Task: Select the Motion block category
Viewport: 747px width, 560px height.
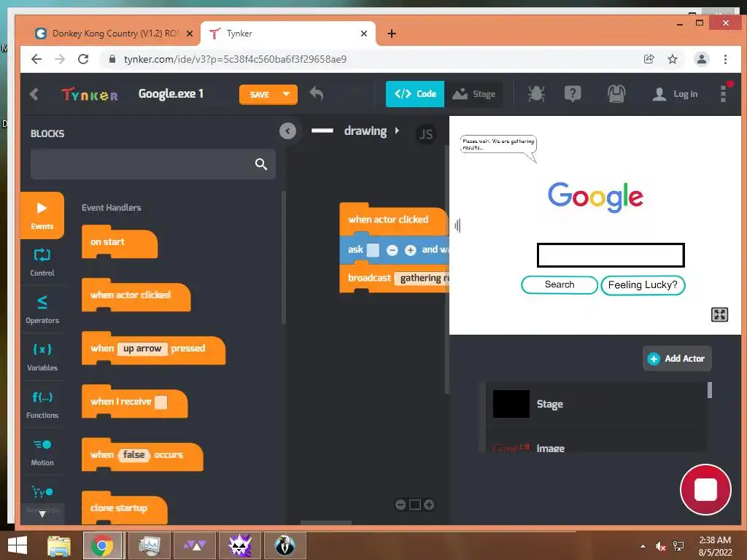Action: [42, 452]
